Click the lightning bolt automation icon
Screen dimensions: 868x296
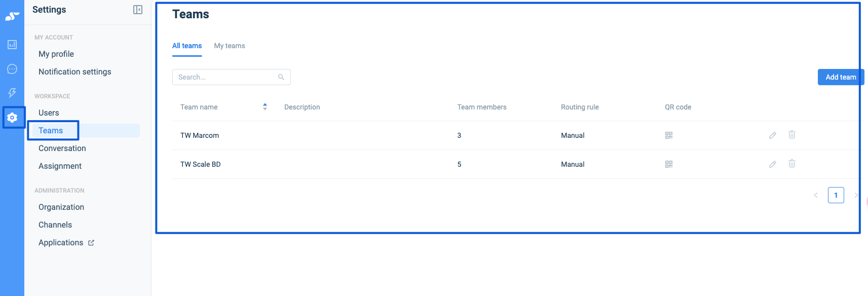[12, 93]
